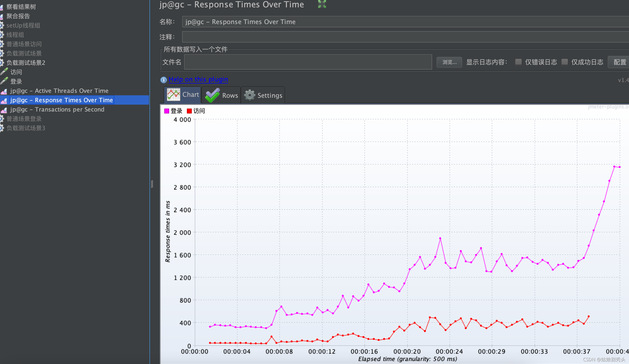
Task: Enable the 仅错误日志 checkbox
Action: (x=518, y=62)
